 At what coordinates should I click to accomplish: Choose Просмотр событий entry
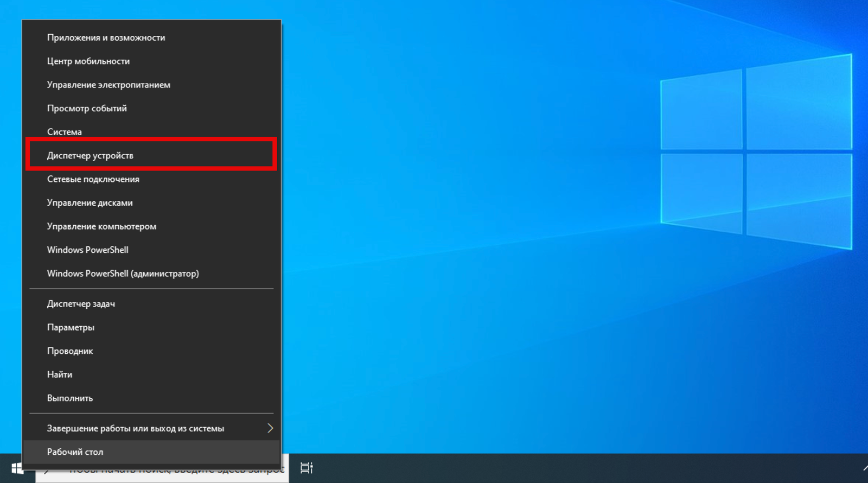151,109
